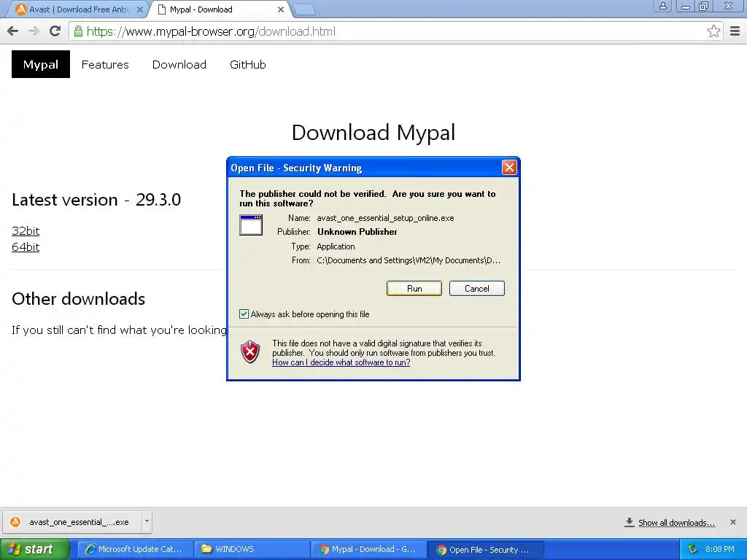Bookmark page with star icon

713,31
